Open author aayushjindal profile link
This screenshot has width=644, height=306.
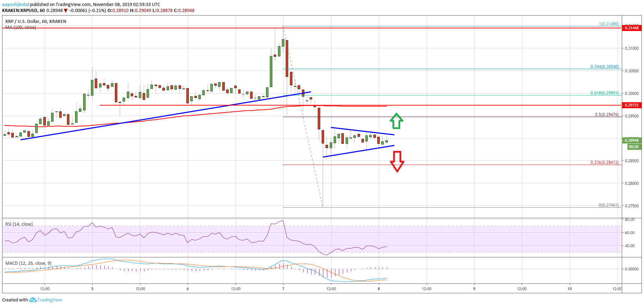(16, 5)
